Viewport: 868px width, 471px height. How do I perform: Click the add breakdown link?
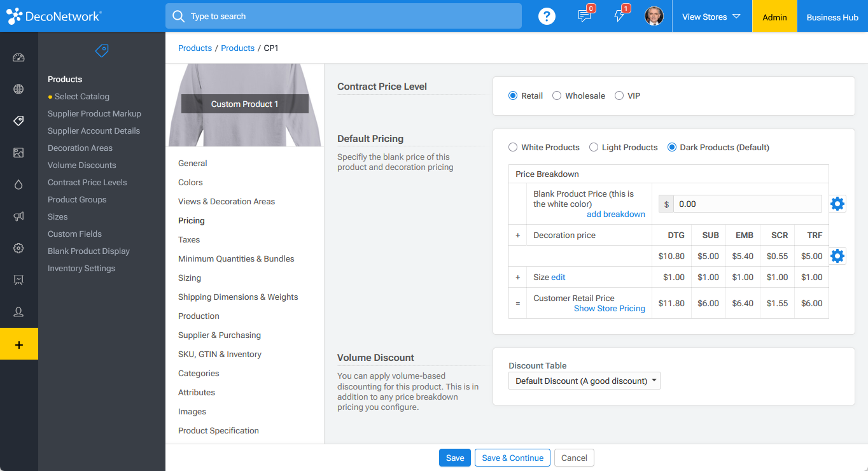616,214
